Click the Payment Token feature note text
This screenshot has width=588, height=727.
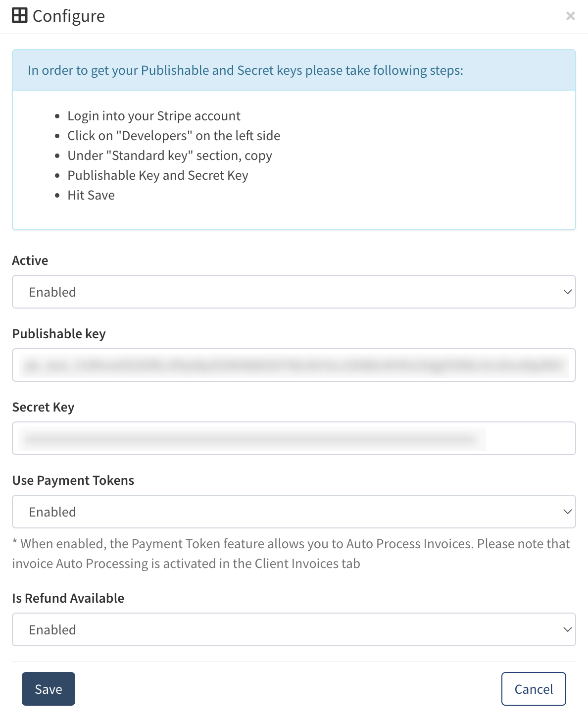[291, 554]
